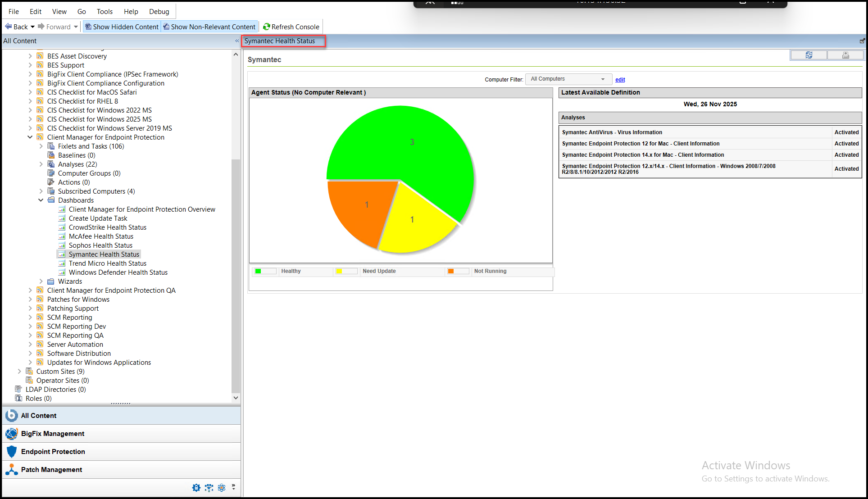Click the BigFix Management shield icon

click(11, 433)
